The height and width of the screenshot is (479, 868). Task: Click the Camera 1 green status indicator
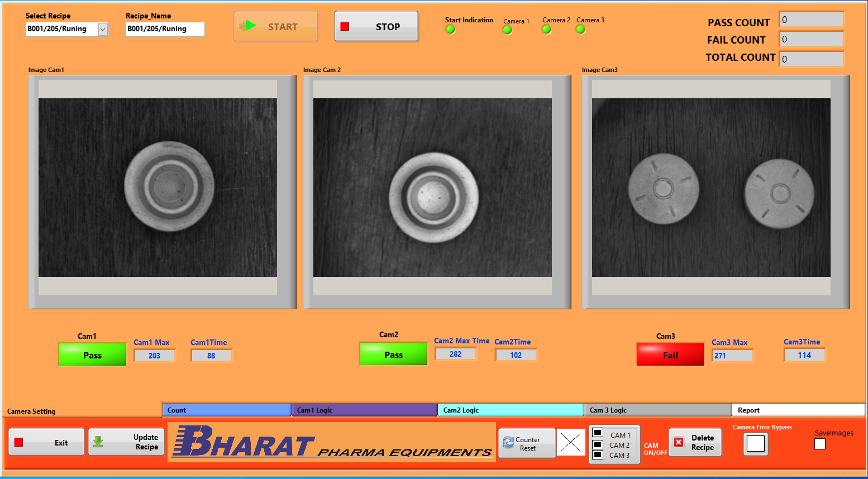[x=507, y=30]
